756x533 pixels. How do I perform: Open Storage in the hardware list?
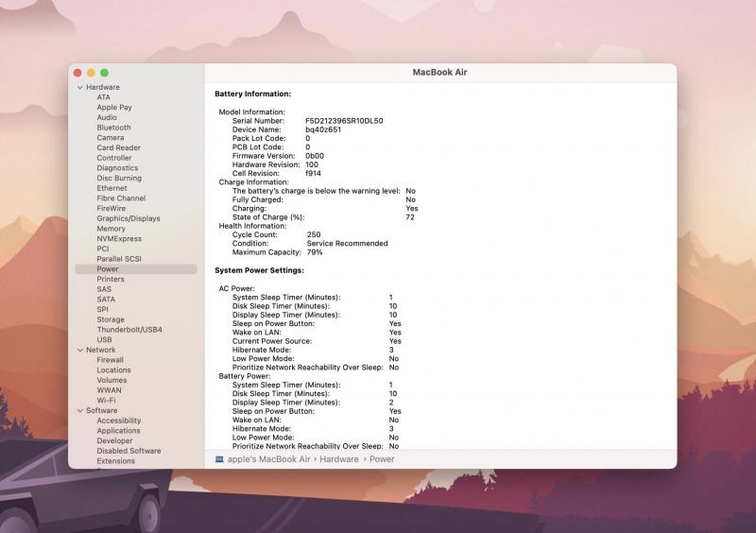[111, 320]
